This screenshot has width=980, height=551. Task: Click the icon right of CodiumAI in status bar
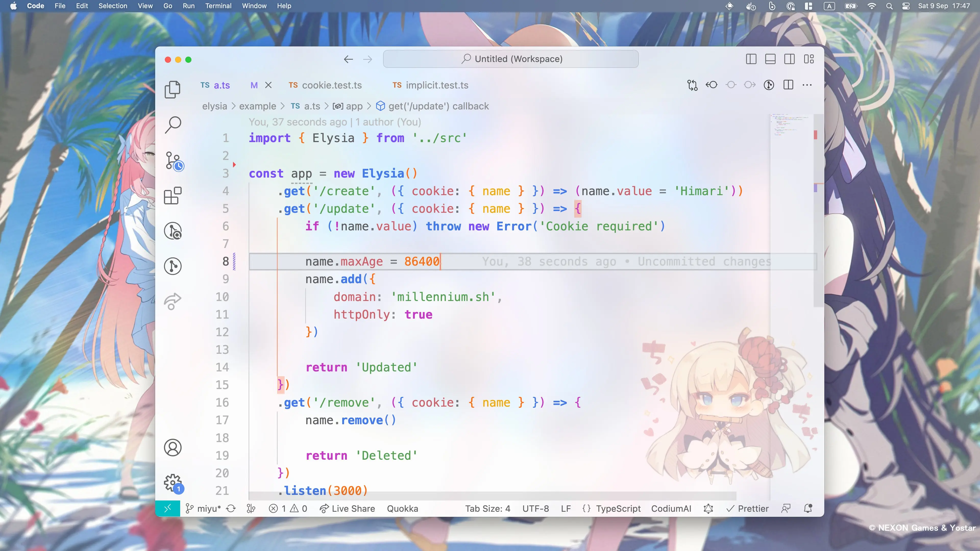[x=708, y=508]
